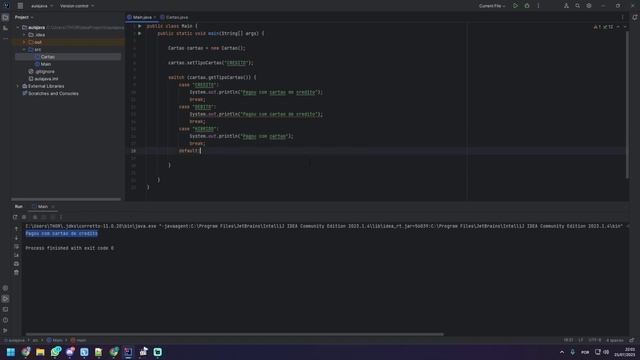Image resolution: width=640 pixels, height=360 pixels.
Task: Open more run actions kebab menu
Action: coord(538,6)
